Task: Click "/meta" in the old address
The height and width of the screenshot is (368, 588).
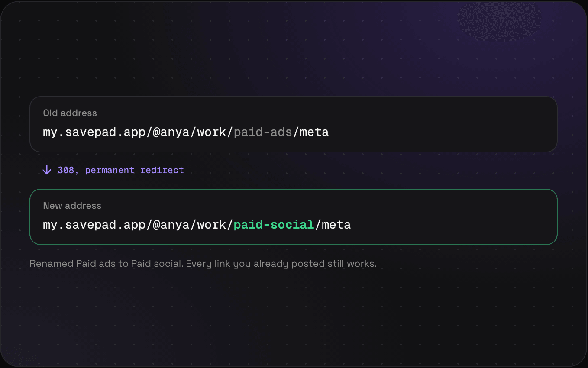Action: [311, 132]
